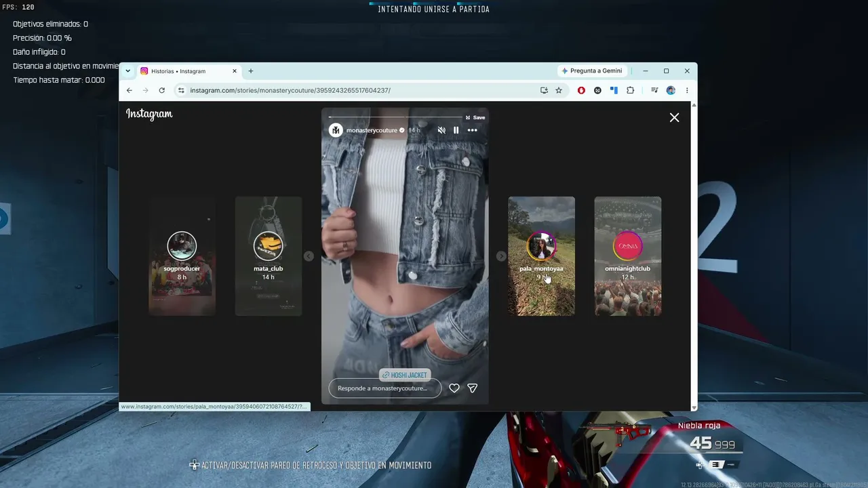Click the "Daño infligido: 0" game stat
868x488 pixels.
(x=39, y=52)
